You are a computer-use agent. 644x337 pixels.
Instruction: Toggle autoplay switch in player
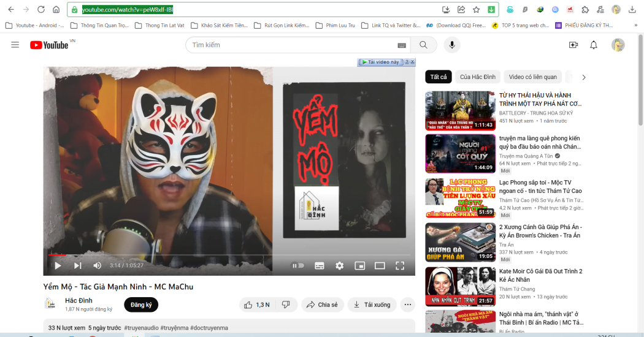tap(298, 265)
